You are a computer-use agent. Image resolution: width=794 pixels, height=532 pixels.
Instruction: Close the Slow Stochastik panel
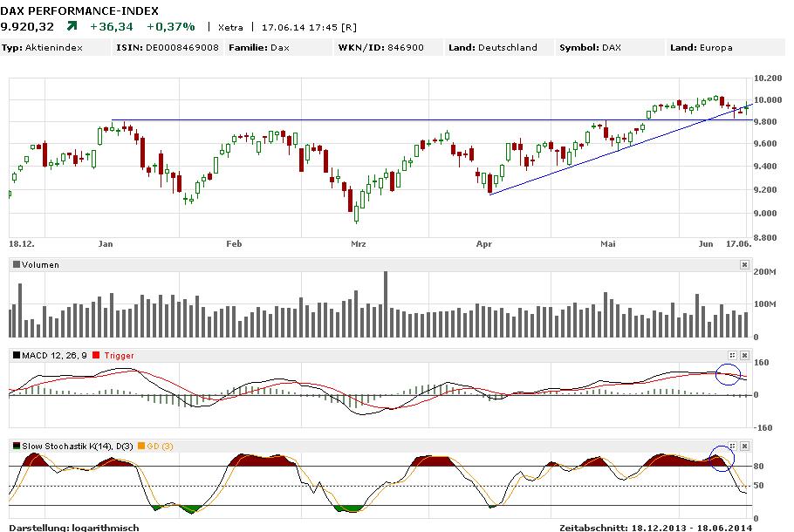tap(744, 446)
